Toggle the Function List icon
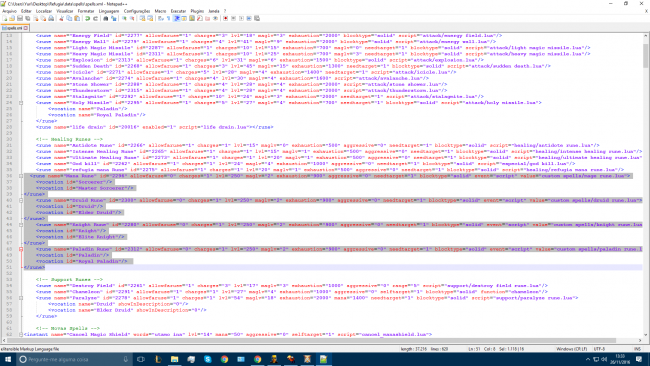The width and height of the screenshot is (650, 366). pyautogui.click(x=200, y=18)
